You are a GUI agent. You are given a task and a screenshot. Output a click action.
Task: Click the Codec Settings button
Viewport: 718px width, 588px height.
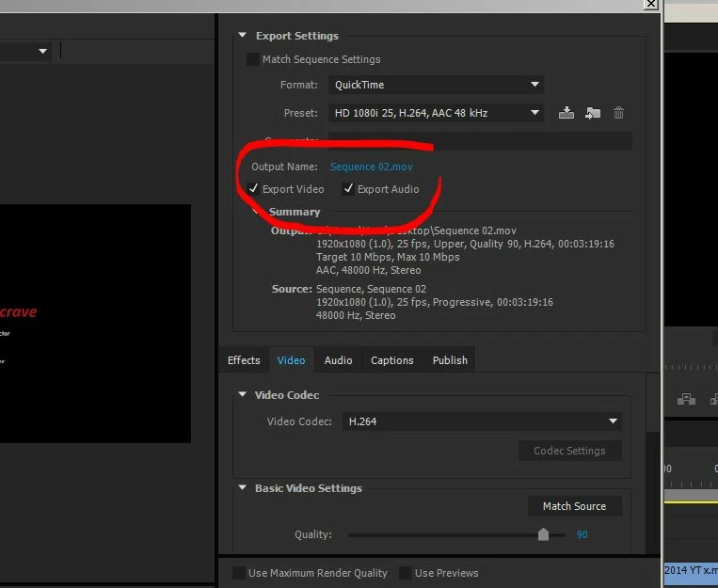[x=569, y=451]
